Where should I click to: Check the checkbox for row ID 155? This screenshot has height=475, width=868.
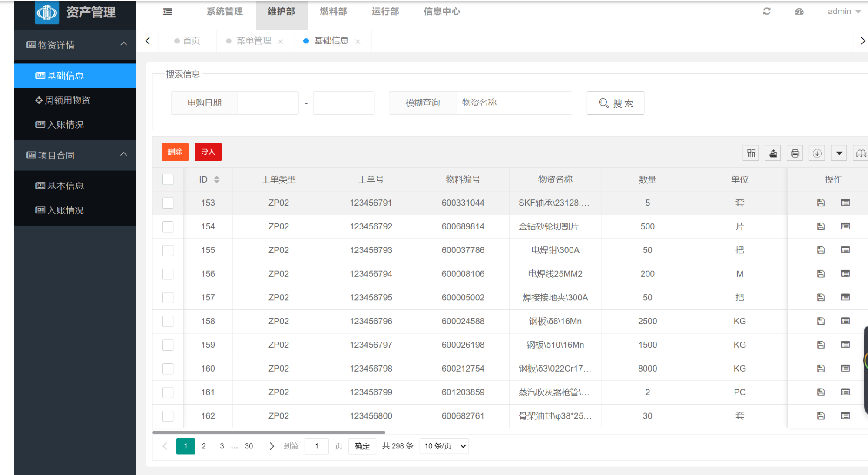click(x=168, y=250)
